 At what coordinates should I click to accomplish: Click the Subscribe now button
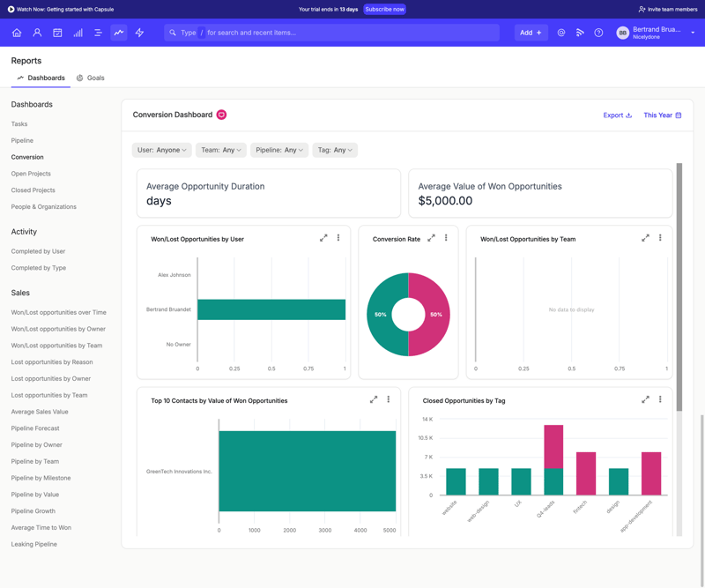click(384, 8)
